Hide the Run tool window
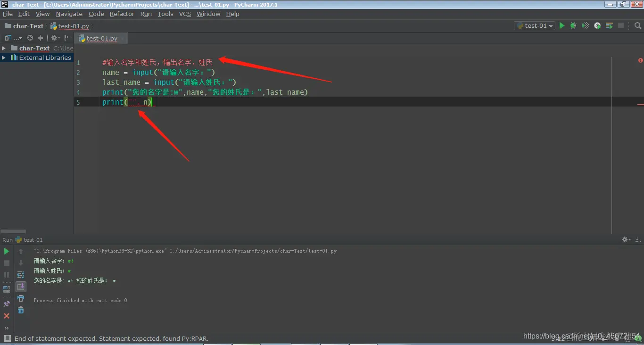Viewport: 644px width, 345px height. [x=637, y=239]
